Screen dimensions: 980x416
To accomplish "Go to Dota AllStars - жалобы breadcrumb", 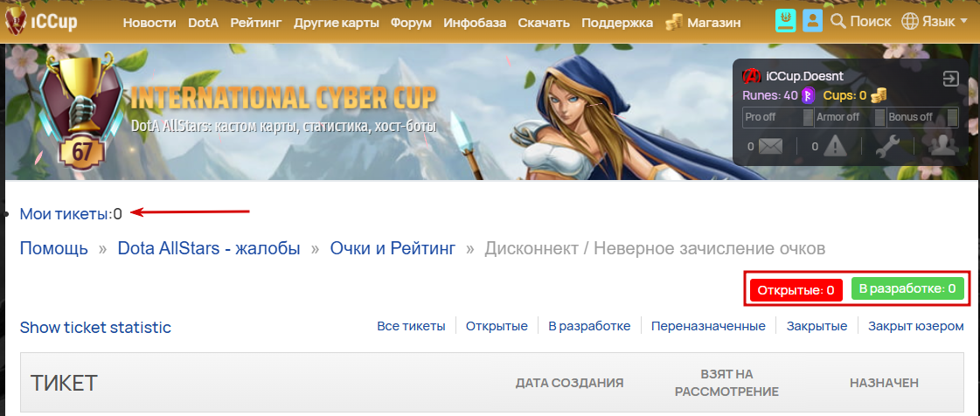I will [x=209, y=248].
